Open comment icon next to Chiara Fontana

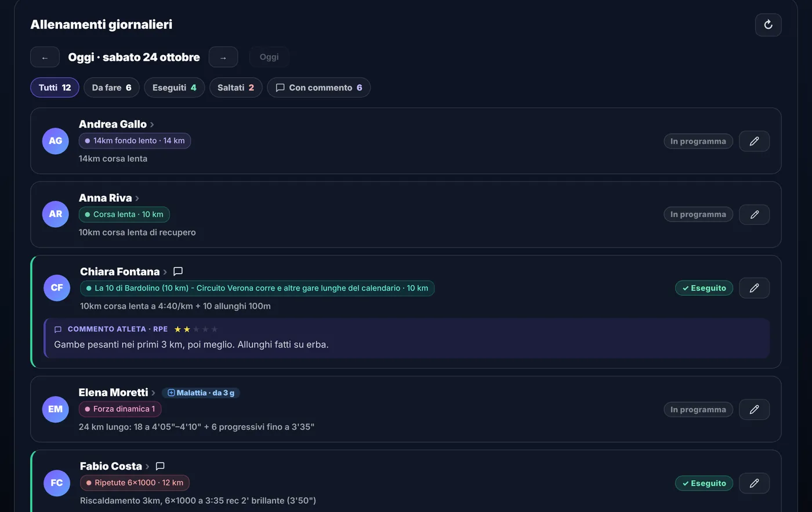point(178,271)
